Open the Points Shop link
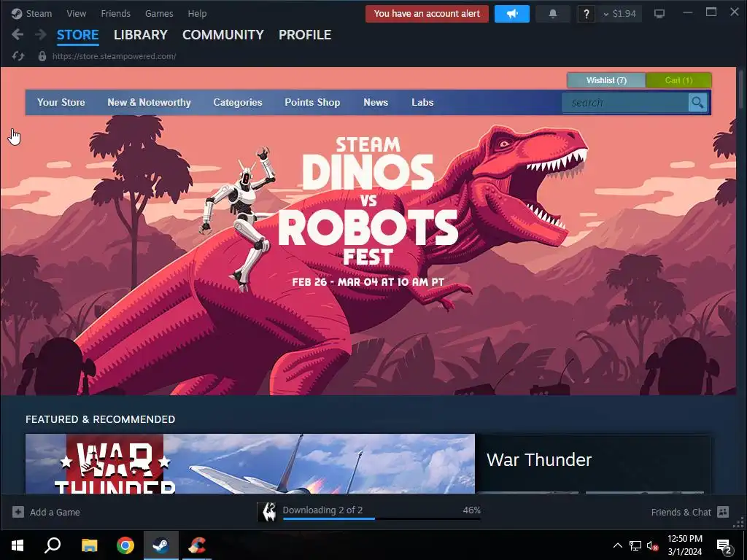 click(312, 102)
